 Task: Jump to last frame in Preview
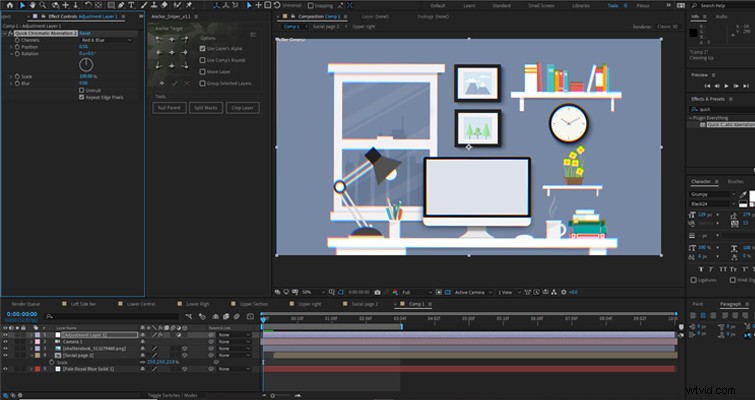coord(745,86)
